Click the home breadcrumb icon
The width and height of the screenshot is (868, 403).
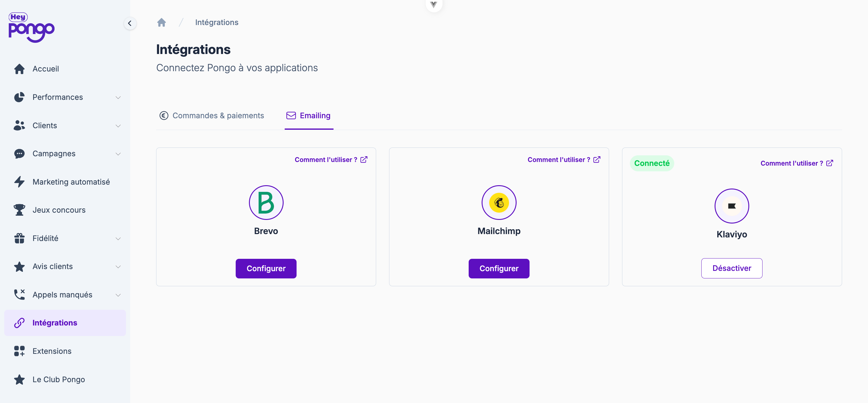162,22
